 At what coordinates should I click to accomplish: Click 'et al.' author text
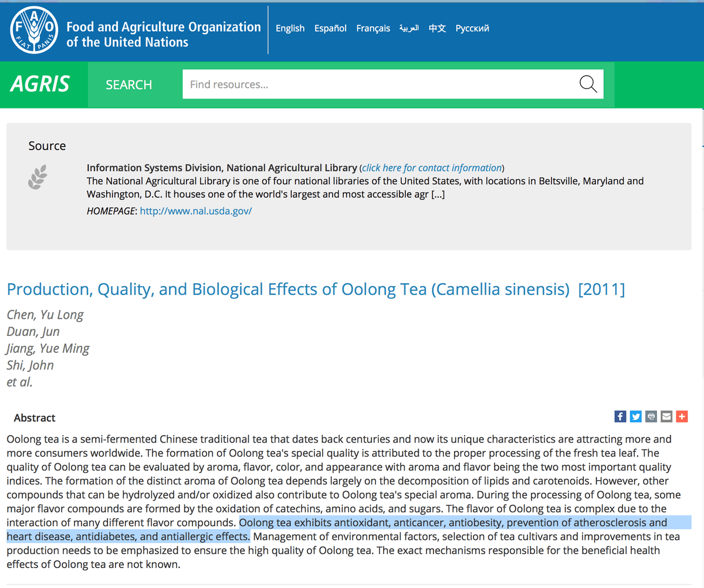19,382
